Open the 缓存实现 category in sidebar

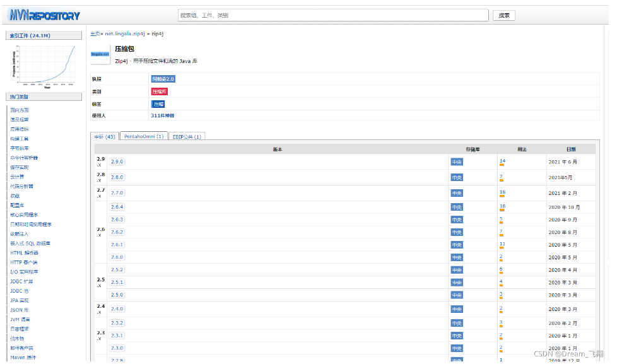coord(20,168)
